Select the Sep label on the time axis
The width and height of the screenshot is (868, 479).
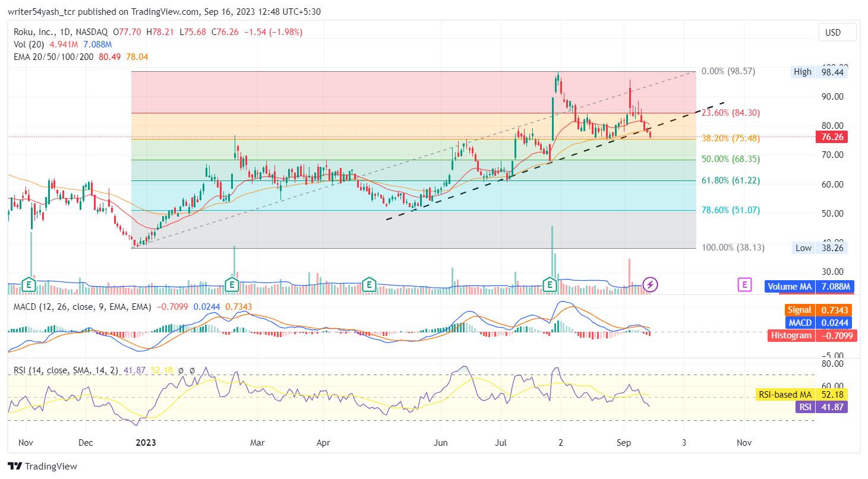(624, 442)
